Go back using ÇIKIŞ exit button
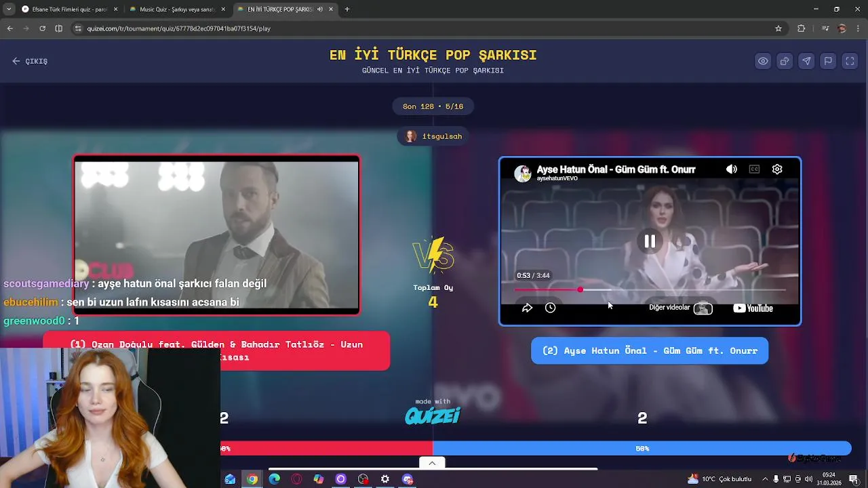Viewport: 868px width, 488px height. [x=30, y=61]
